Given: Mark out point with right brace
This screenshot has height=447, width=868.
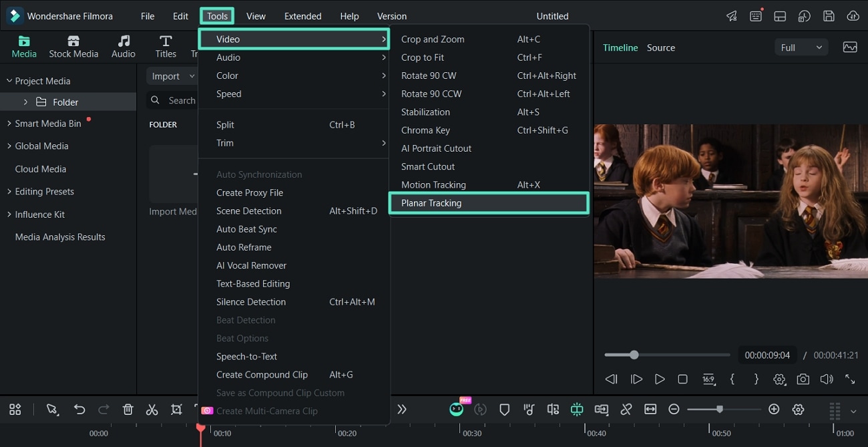Looking at the screenshot, I should (x=756, y=379).
